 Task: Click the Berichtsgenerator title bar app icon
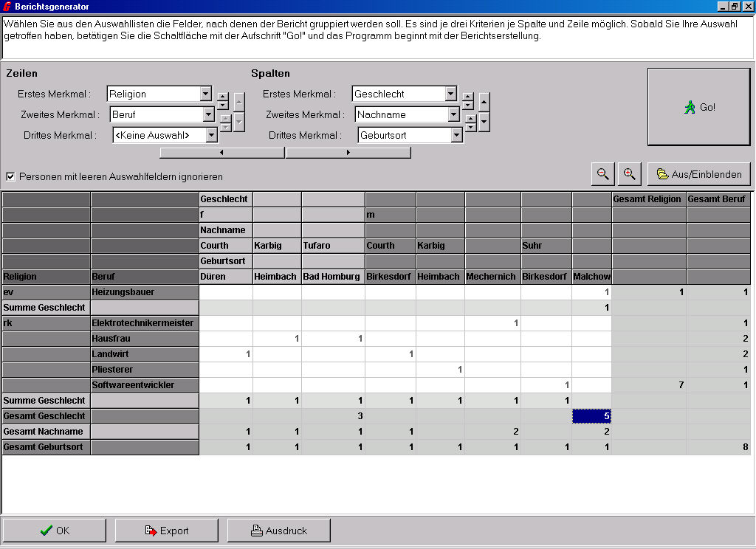click(7, 6)
